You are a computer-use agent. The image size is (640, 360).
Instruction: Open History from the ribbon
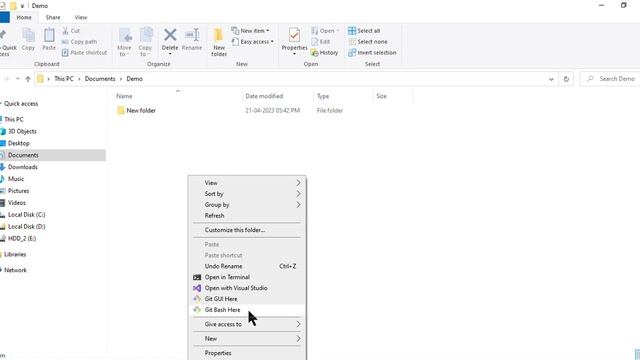pos(324,53)
